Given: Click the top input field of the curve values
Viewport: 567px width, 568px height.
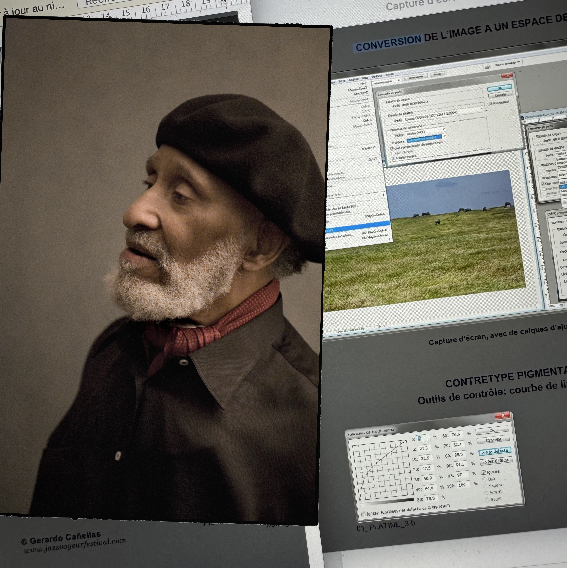Looking at the screenshot, I should [424, 438].
